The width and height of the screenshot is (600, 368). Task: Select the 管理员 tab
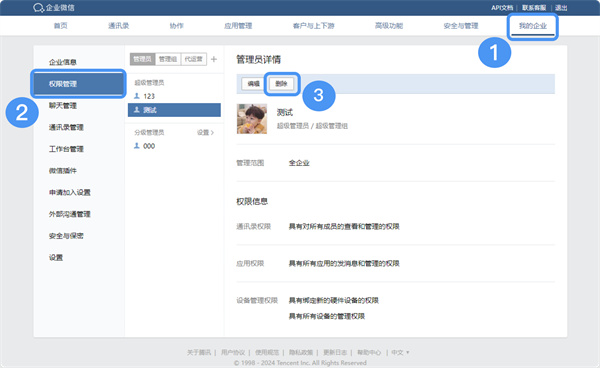pos(143,59)
